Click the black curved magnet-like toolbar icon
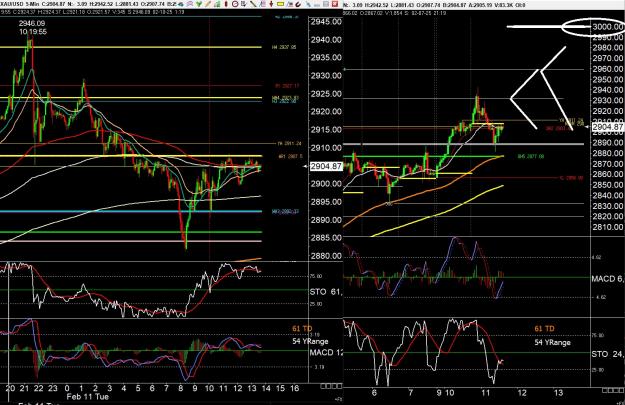Screen dimensions: 625x405 pos(298,4)
